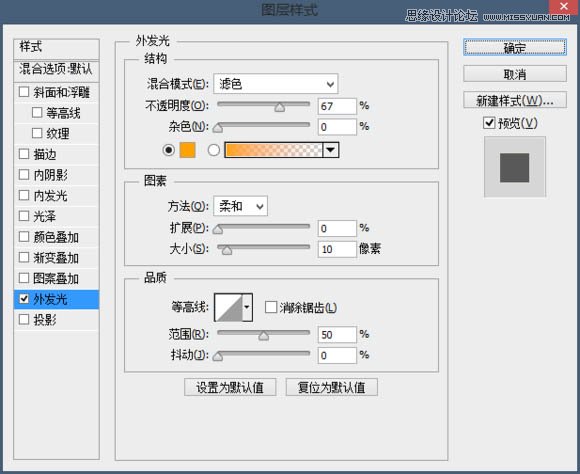Screen dimensions: 580x474
Task: Click the 大小 field showing 10
Action: click(x=337, y=249)
